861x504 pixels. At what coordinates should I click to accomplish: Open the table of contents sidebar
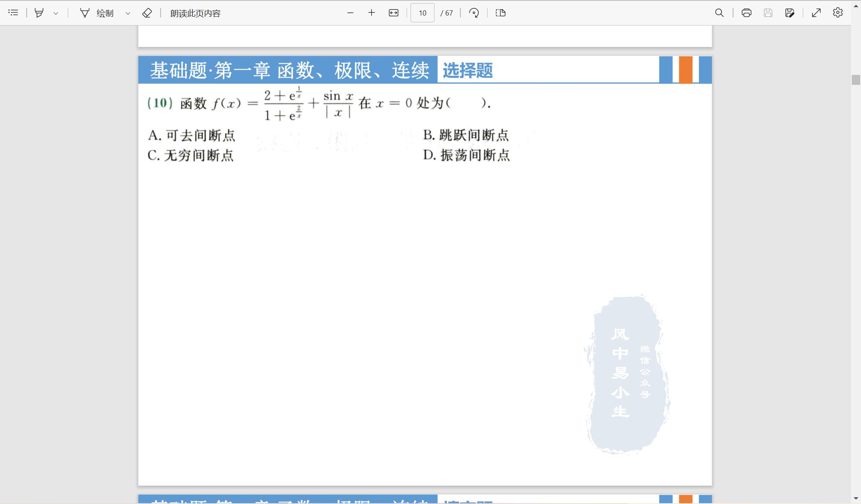13,13
